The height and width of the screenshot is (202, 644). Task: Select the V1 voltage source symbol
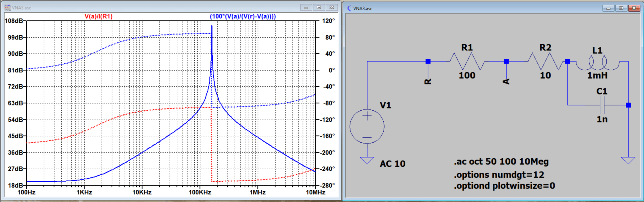pos(367,127)
